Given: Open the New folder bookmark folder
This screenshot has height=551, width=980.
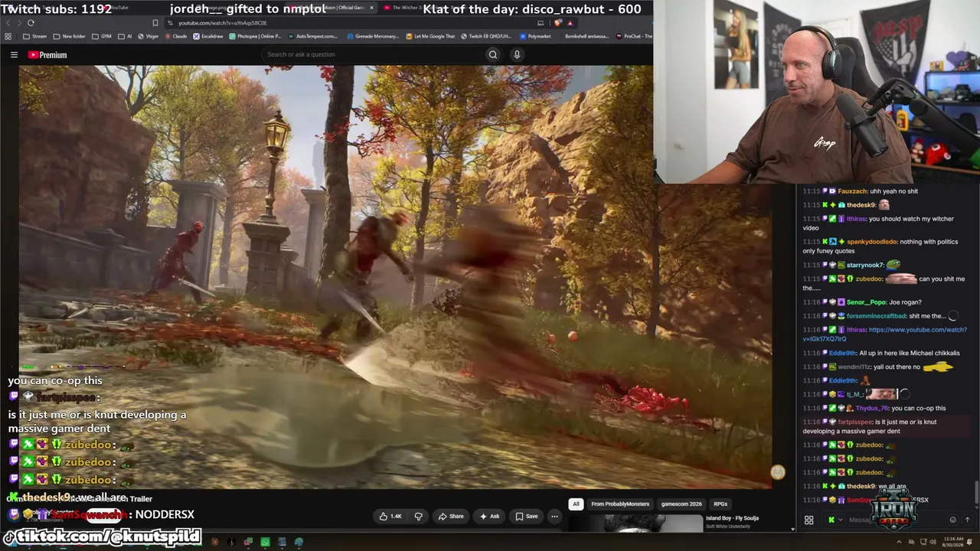Looking at the screenshot, I should tap(70, 36).
